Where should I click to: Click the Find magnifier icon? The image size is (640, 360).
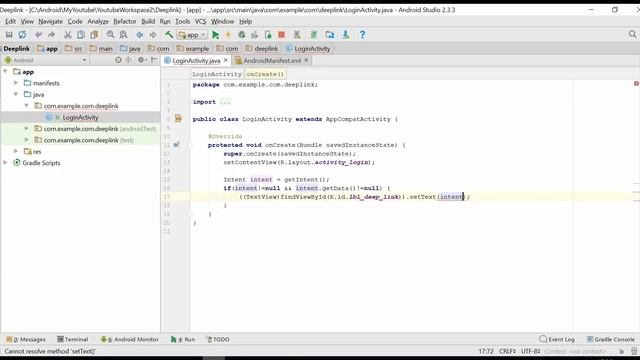[110, 35]
